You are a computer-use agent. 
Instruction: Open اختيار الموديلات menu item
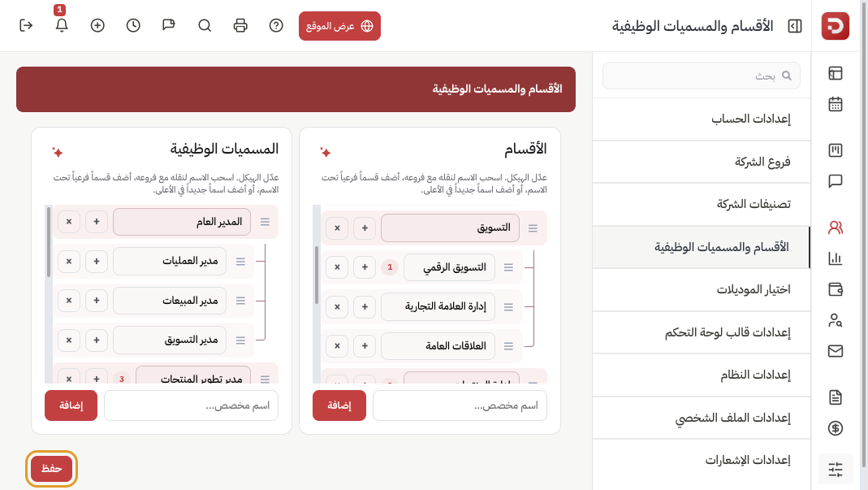point(702,289)
